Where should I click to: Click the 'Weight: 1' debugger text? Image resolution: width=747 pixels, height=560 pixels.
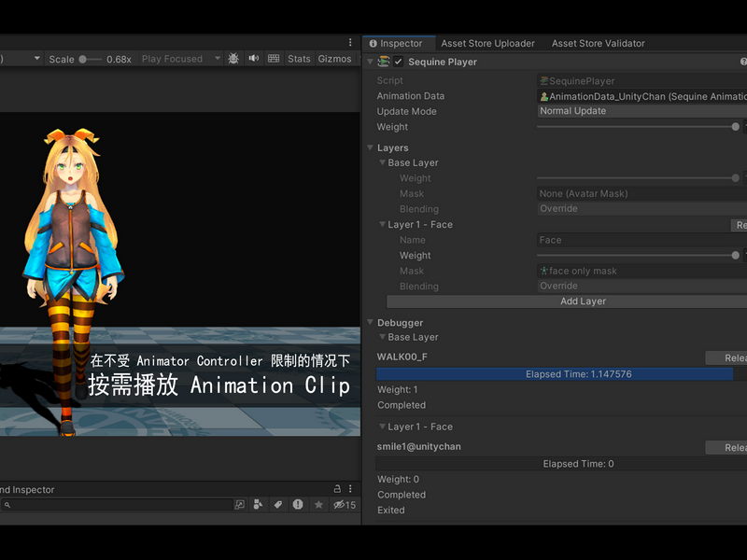(x=398, y=389)
